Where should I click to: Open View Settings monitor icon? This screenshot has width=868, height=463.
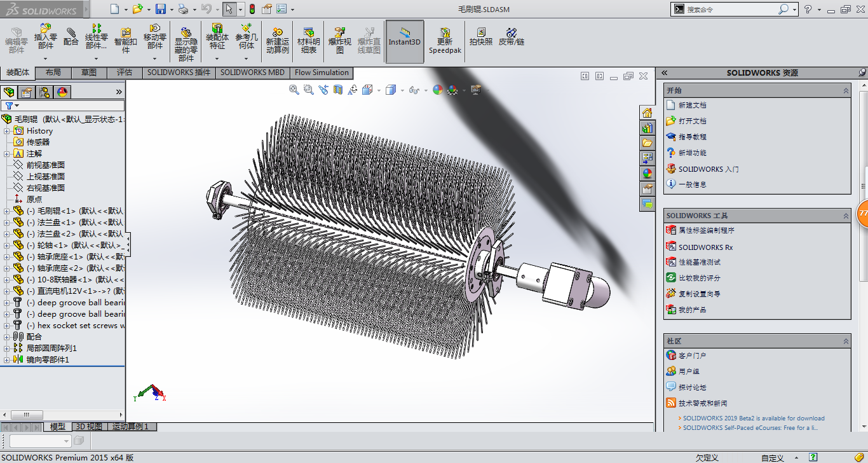pos(475,90)
